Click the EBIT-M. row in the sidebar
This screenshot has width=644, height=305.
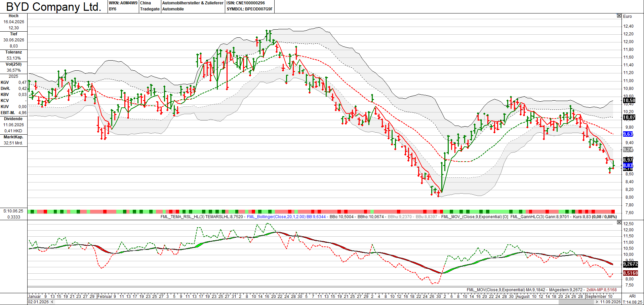[x=14, y=113]
